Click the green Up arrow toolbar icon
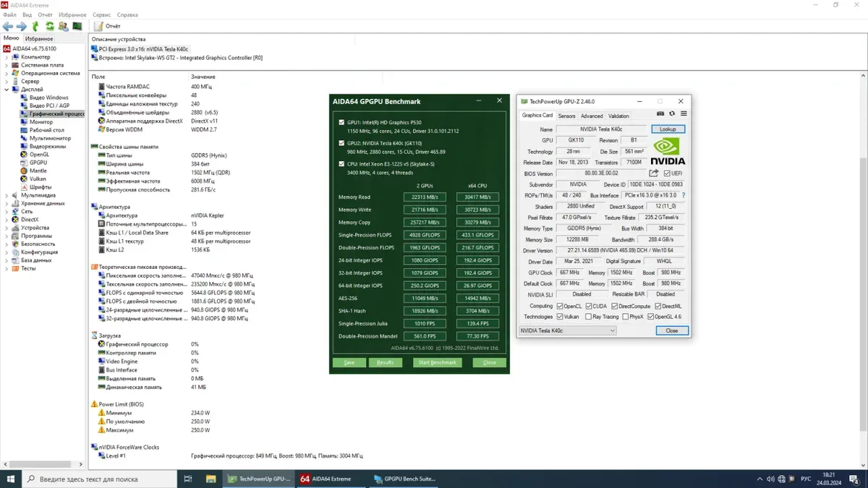 (x=35, y=26)
